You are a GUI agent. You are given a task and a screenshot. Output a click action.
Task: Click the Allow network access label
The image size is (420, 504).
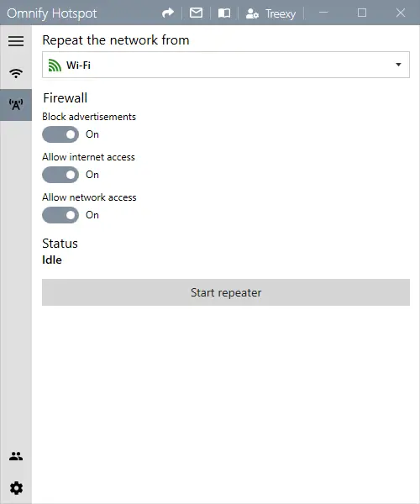(89, 197)
